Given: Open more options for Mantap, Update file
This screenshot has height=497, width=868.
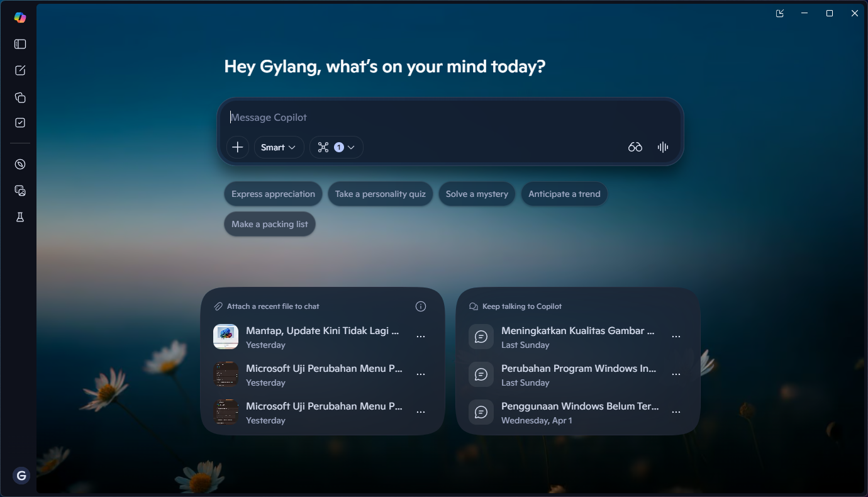Looking at the screenshot, I should (421, 337).
